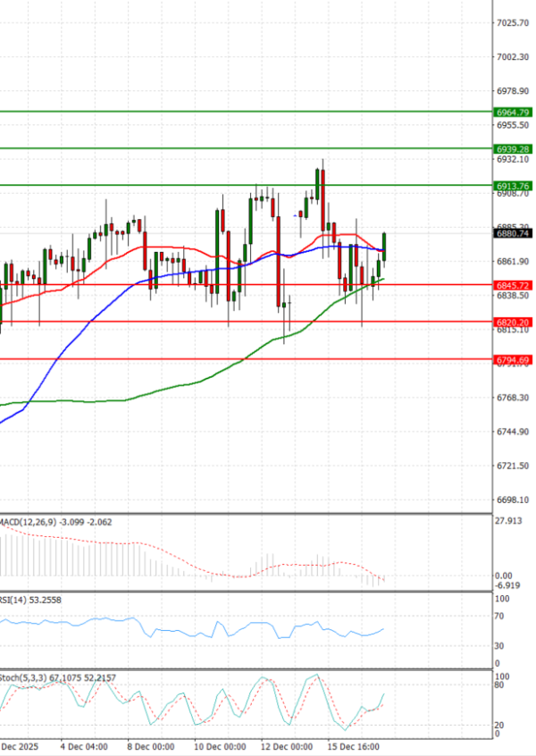
Task: Click the 7025.70 price scale value
Action: (512, 22)
